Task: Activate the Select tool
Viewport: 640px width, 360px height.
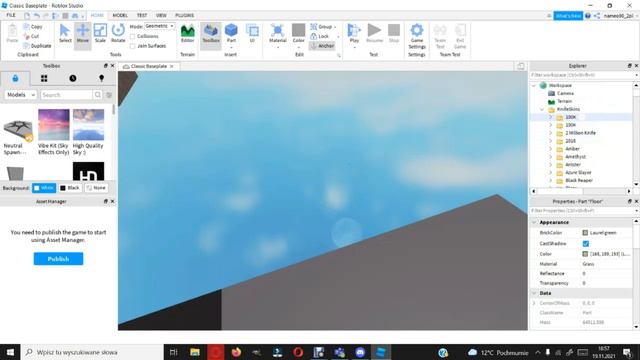Action: coord(65,33)
